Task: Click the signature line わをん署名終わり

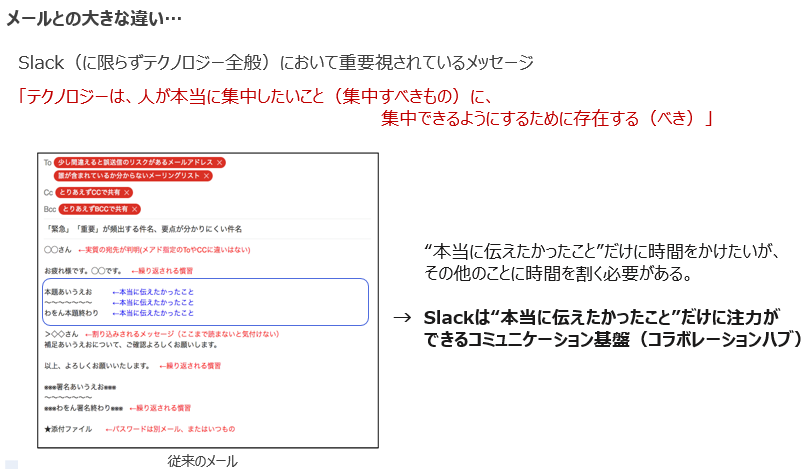Action: (x=83, y=408)
